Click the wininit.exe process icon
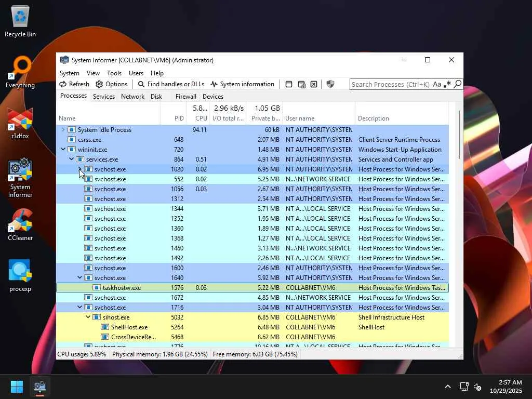The height and width of the screenshot is (399, 532). [x=72, y=149]
